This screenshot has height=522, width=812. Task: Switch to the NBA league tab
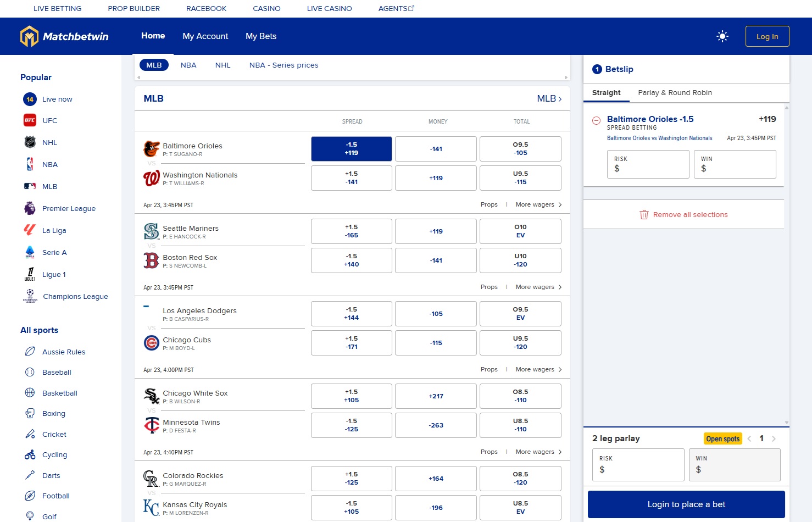(188, 65)
